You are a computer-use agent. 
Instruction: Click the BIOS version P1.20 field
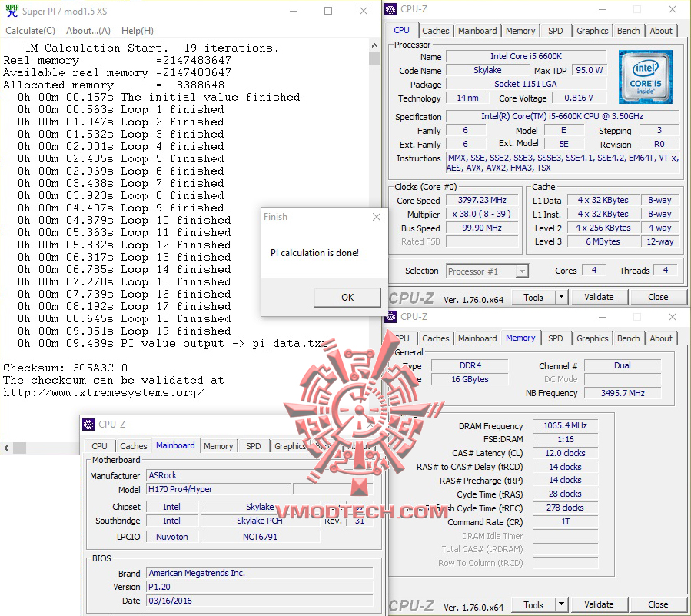coord(259,587)
